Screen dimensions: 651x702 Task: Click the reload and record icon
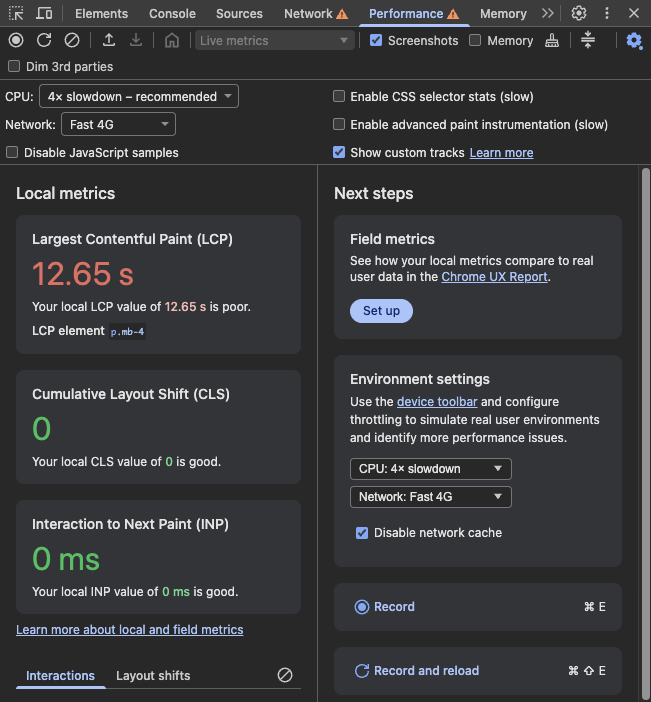point(44,40)
